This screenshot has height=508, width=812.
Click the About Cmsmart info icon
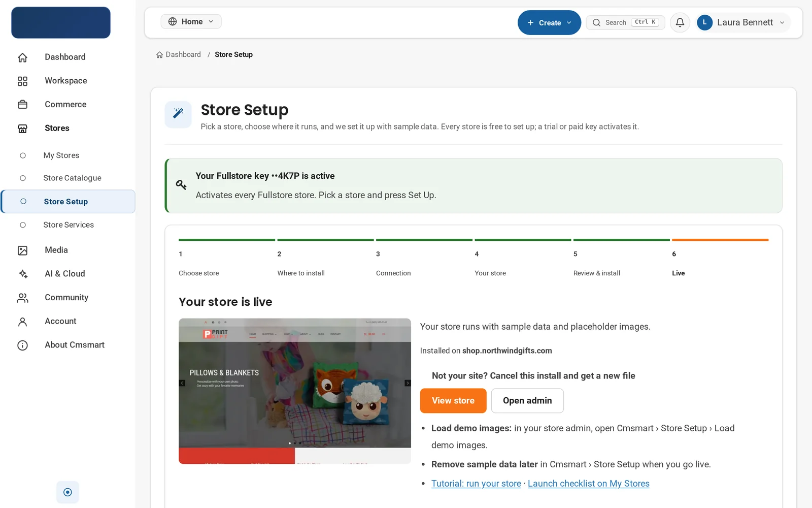point(22,345)
